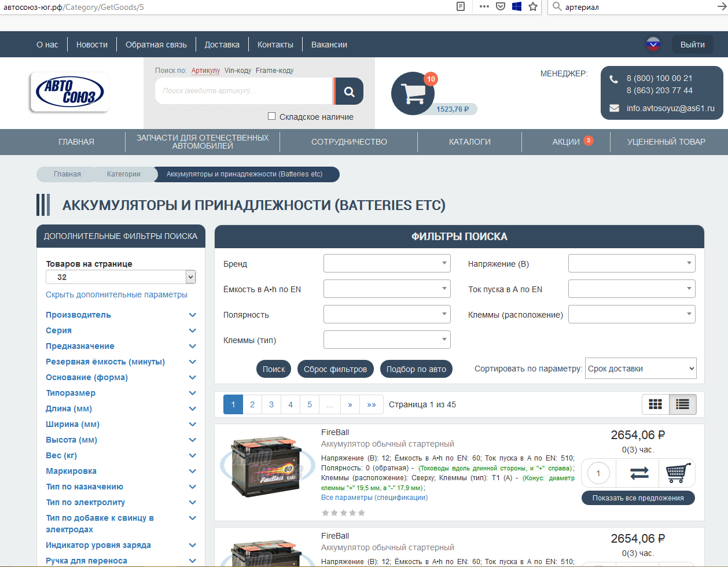Click the Показать все предложения button
The height and width of the screenshot is (567, 728).
click(x=638, y=498)
